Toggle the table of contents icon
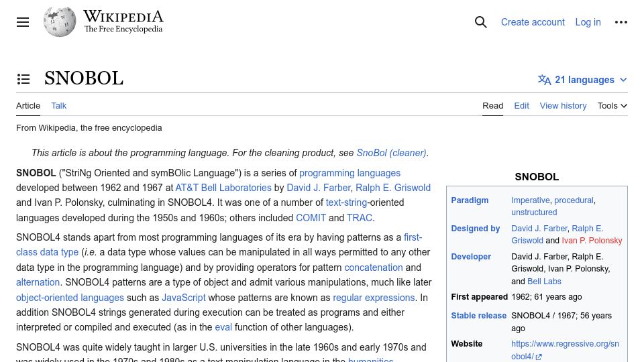This screenshot has width=644, height=362. click(x=23, y=79)
